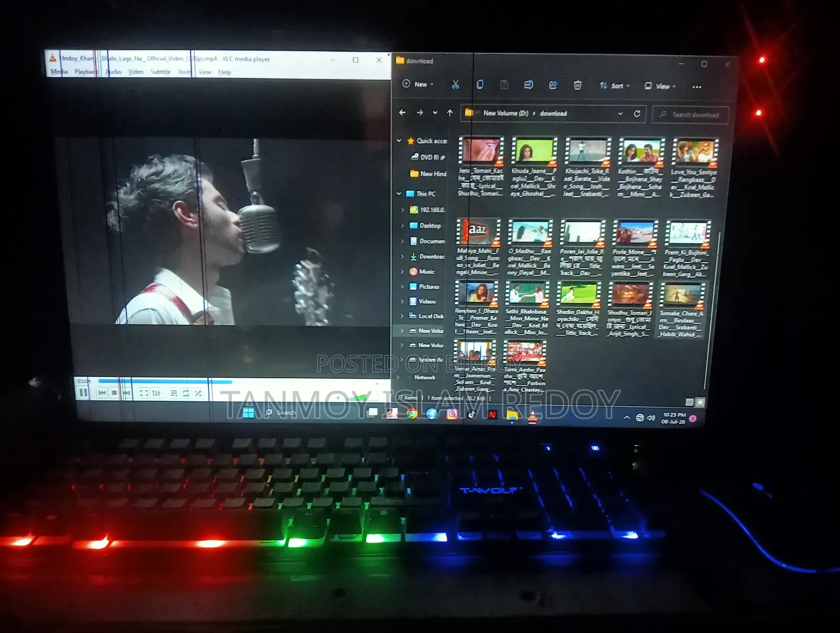Expand the Downloads node in sidebar

tap(402, 256)
